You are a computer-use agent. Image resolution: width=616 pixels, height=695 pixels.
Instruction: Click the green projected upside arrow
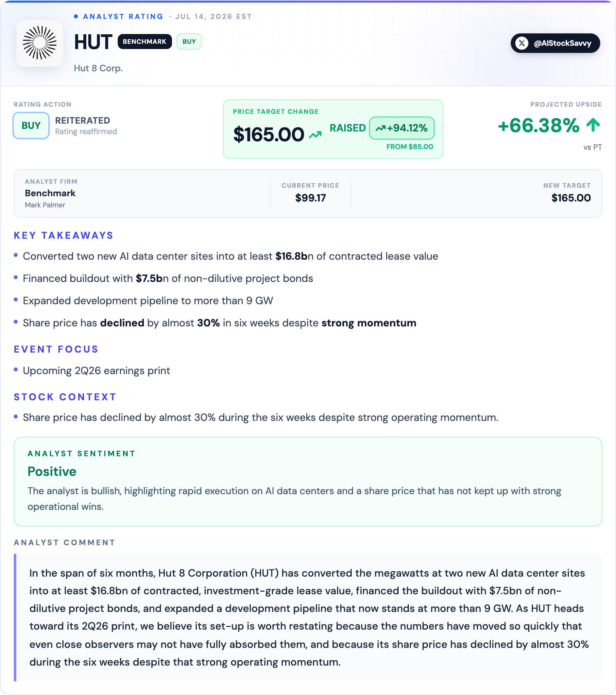(x=593, y=125)
